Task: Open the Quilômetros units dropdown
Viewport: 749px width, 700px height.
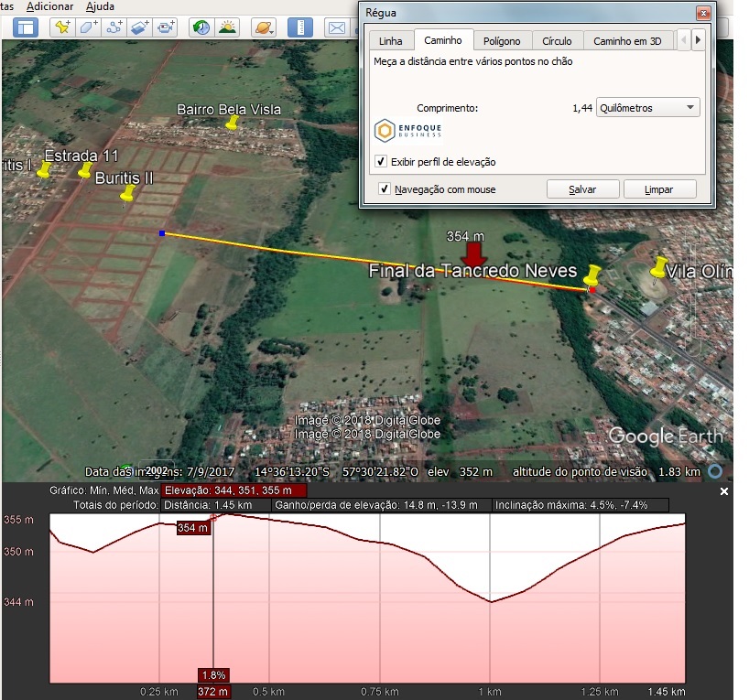Action: click(647, 108)
